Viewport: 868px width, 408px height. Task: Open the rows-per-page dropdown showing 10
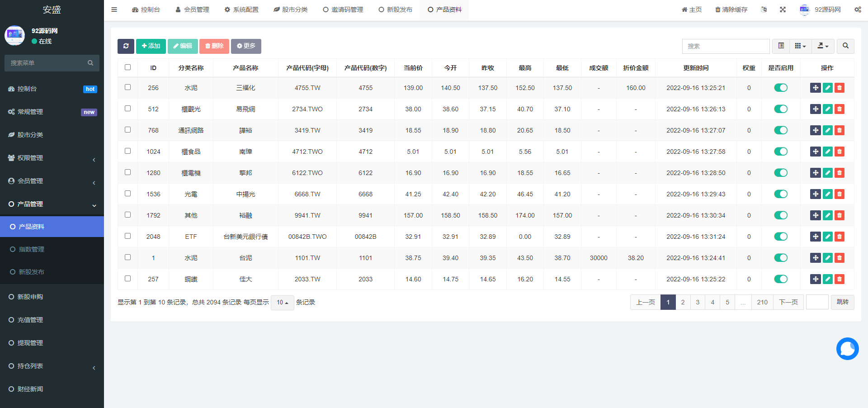283,303
